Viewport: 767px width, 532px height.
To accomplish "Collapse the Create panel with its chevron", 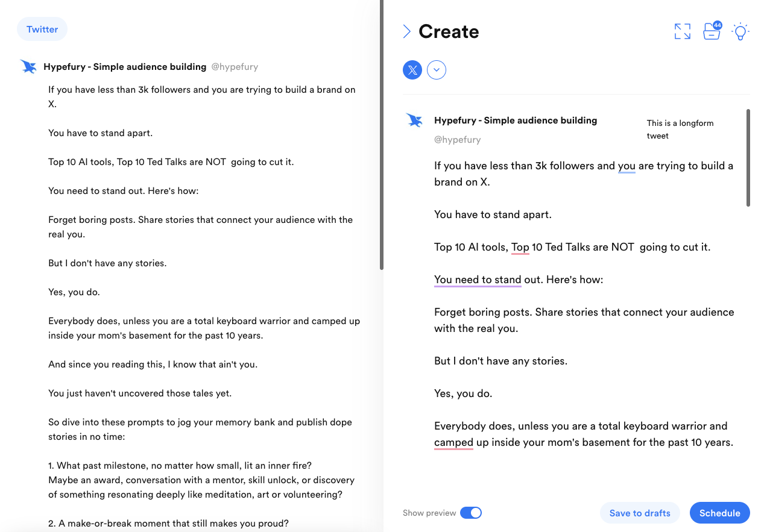I will click(408, 31).
